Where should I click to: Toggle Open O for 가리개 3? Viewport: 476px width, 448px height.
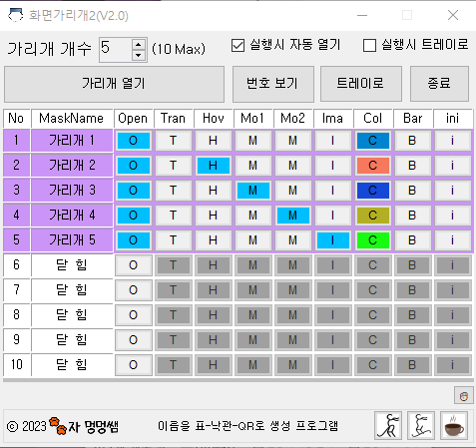click(x=133, y=191)
